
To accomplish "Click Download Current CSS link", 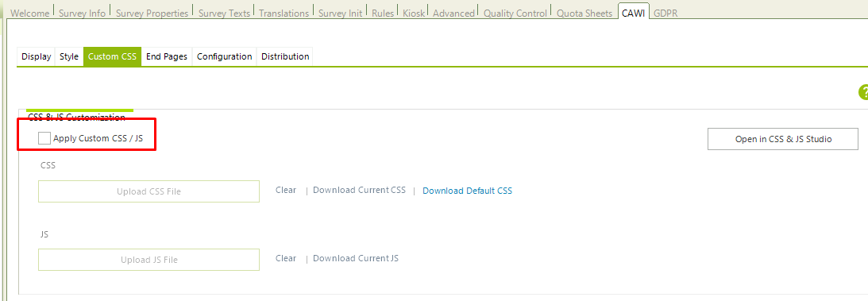I will tap(359, 191).
